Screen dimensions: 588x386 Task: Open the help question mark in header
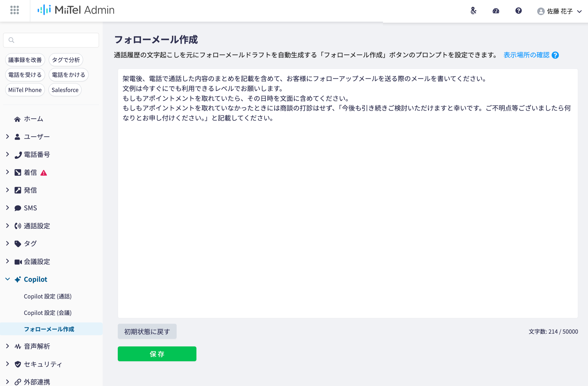click(518, 11)
